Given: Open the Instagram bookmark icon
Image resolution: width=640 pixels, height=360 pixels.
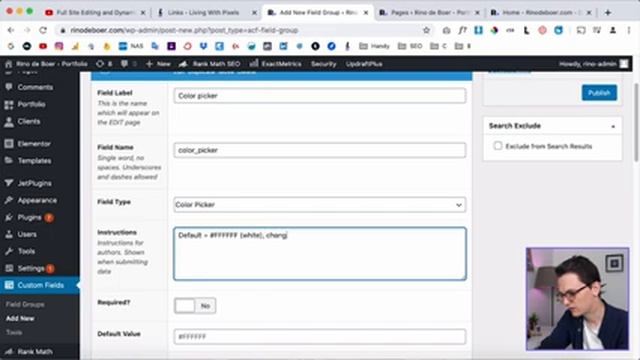Looking at the screenshot, I should click(x=59, y=46).
